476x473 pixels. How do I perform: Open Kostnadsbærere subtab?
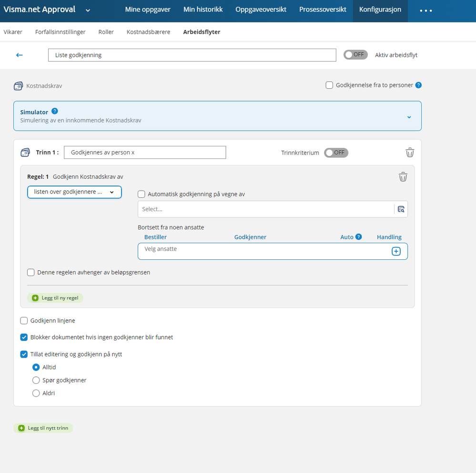point(149,32)
